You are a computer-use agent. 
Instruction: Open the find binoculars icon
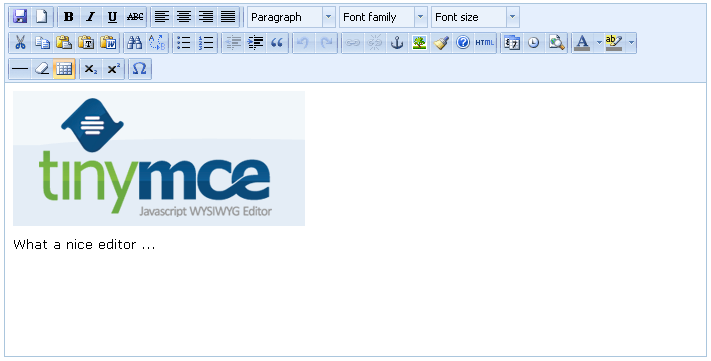point(134,43)
